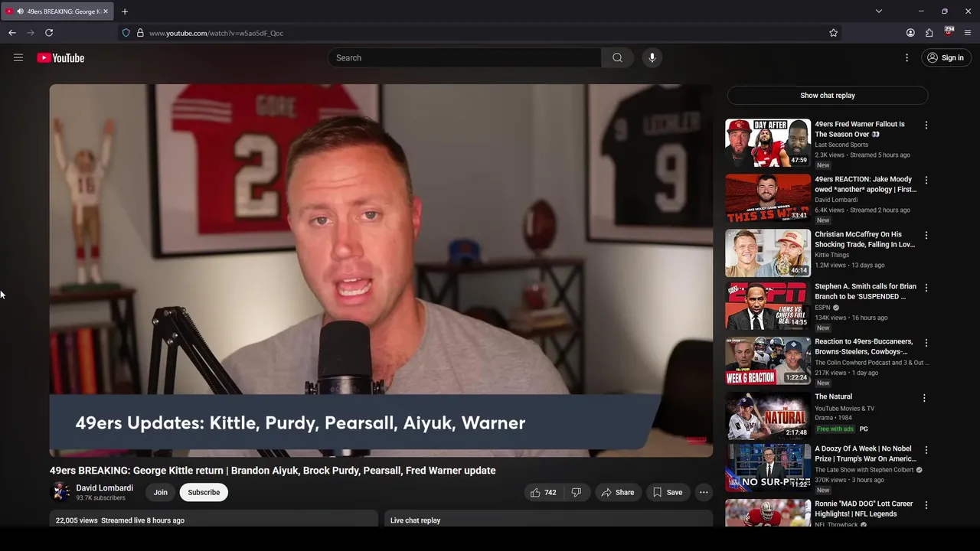
Task: Open a new browser tab
Action: (125, 11)
